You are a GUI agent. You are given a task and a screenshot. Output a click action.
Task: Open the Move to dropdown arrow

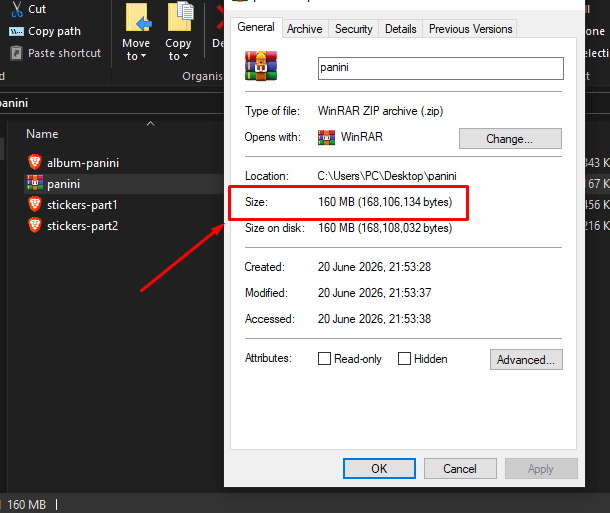(144, 56)
